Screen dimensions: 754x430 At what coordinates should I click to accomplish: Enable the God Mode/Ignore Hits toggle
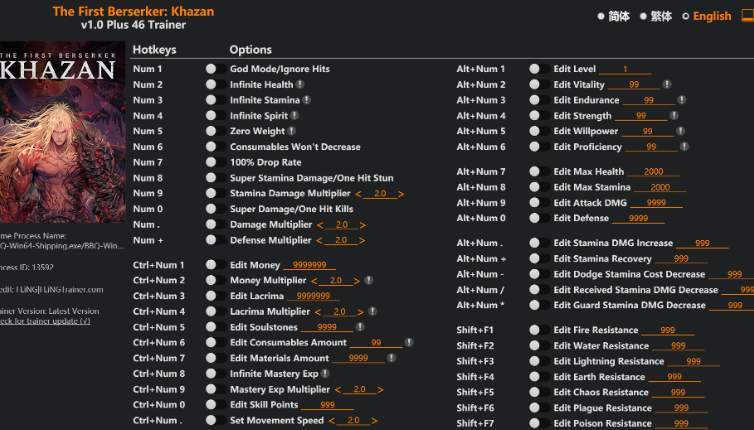(x=211, y=69)
